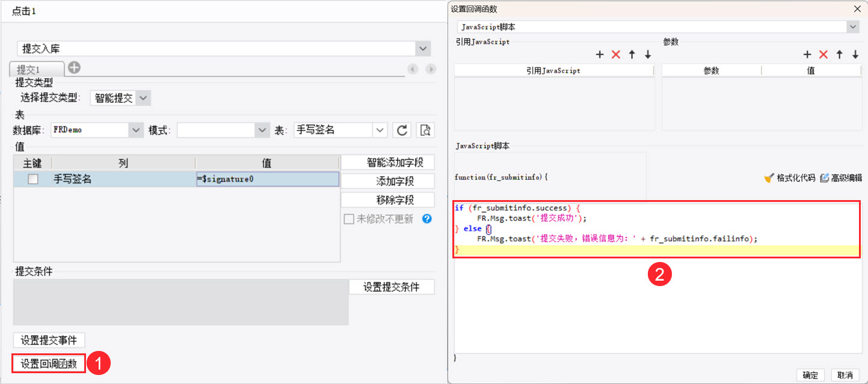Click 设置提交事件 button
The width and height of the screenshot is (868, 384).
[49, 340]
